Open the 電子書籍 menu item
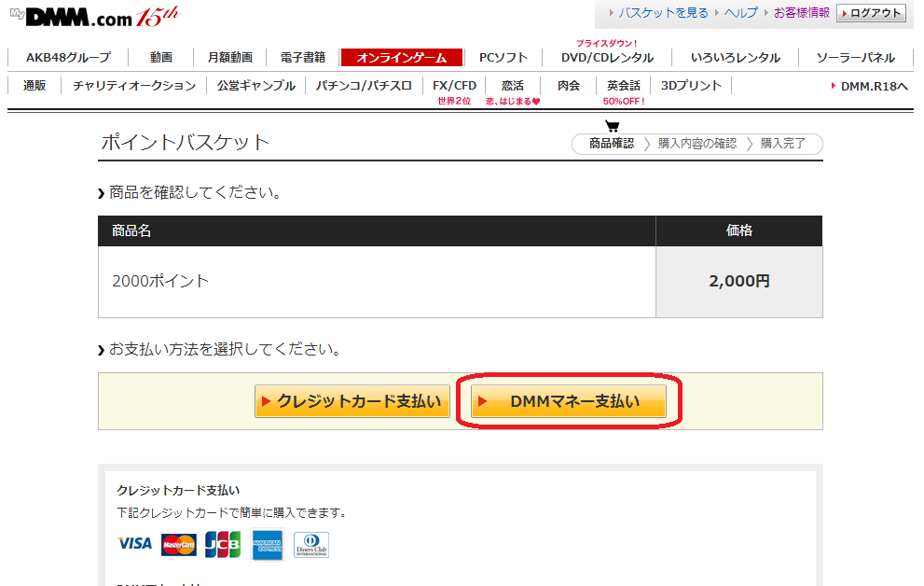The image size is (924, 586). 303,57
